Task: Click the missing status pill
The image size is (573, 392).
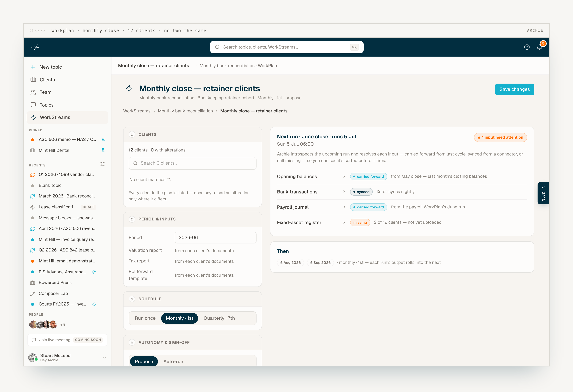Action: click(x=360, y=223)
